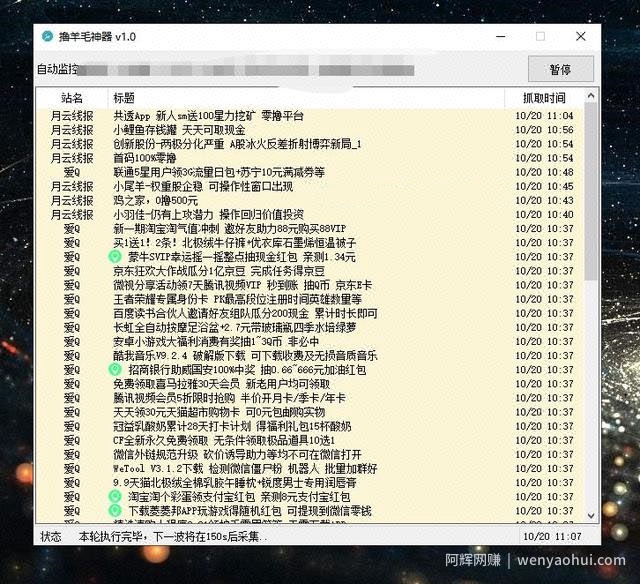Click 爱Q site name in 联通5星用户 row

point(72,172)
